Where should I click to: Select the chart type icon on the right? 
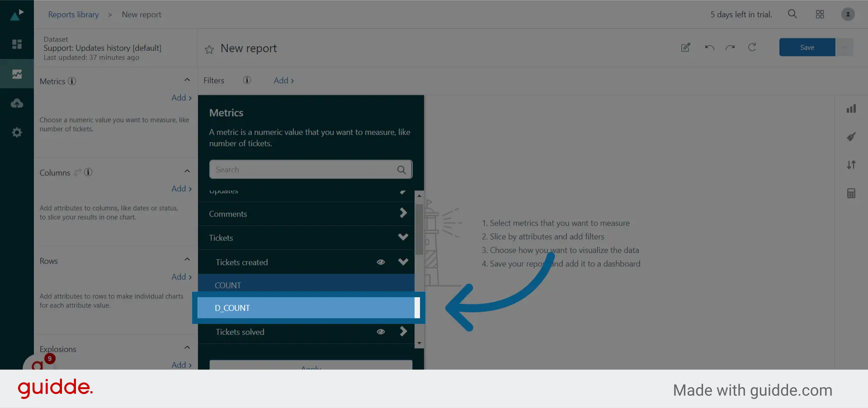851,109
